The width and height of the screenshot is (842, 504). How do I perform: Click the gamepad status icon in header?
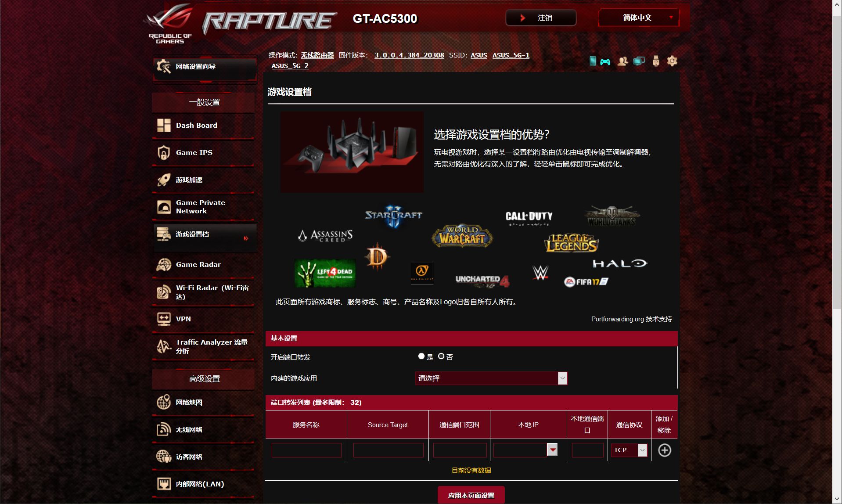tap(605, 61)
